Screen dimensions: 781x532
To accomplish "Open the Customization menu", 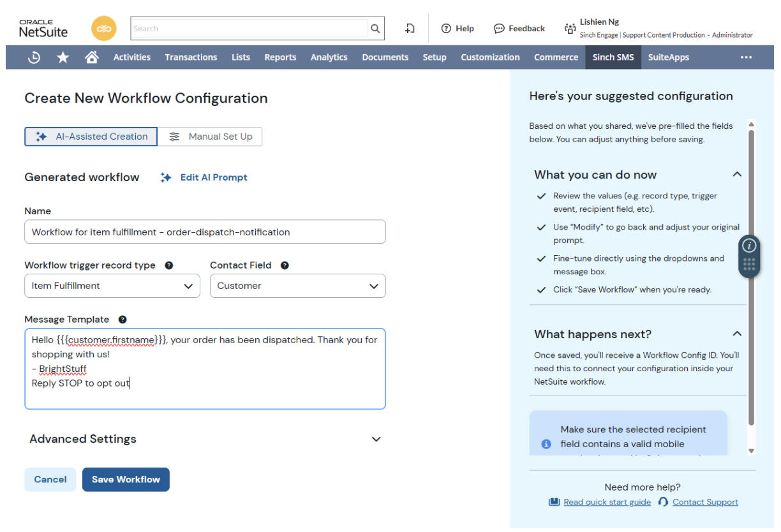I will coord(490,57).
